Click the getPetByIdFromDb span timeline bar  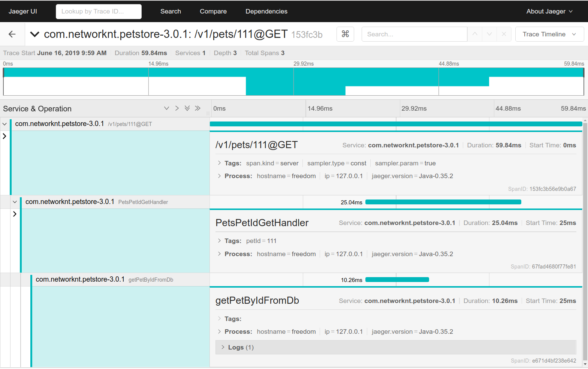397,280
